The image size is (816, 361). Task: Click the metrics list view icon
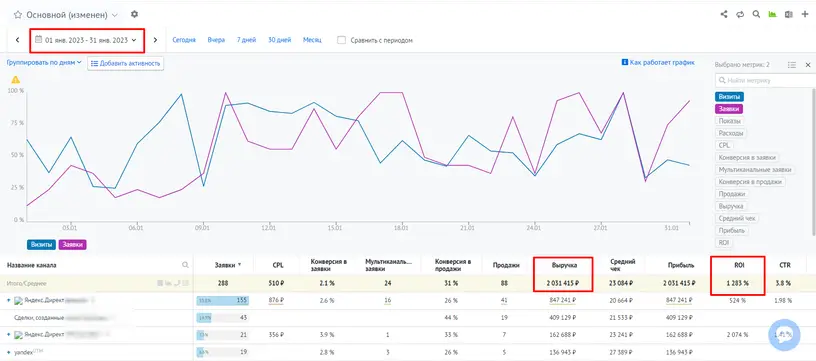pyautogui.click(x=792, y=65)
